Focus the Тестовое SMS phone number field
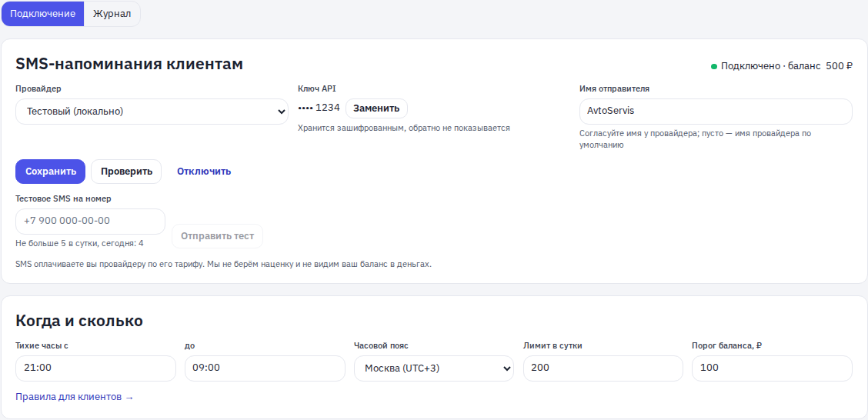The image size is (868, 420). point(90,222)
